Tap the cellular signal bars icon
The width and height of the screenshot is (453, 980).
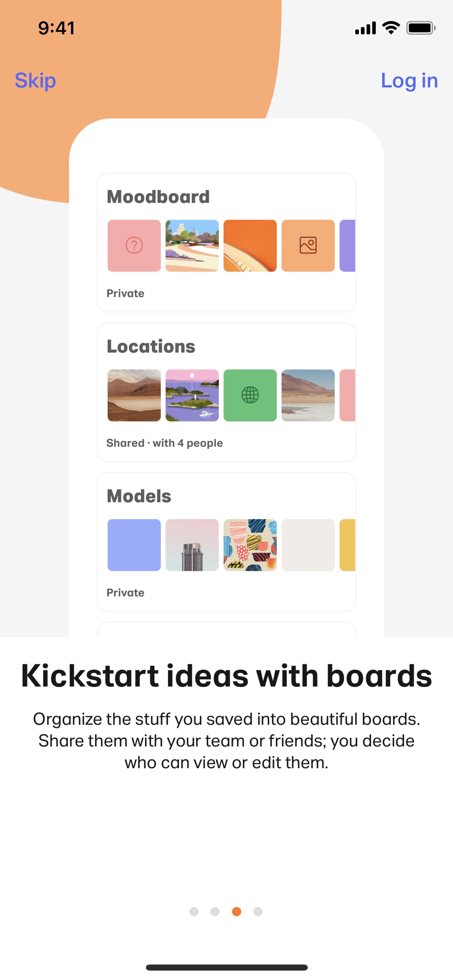coord(365,28)
